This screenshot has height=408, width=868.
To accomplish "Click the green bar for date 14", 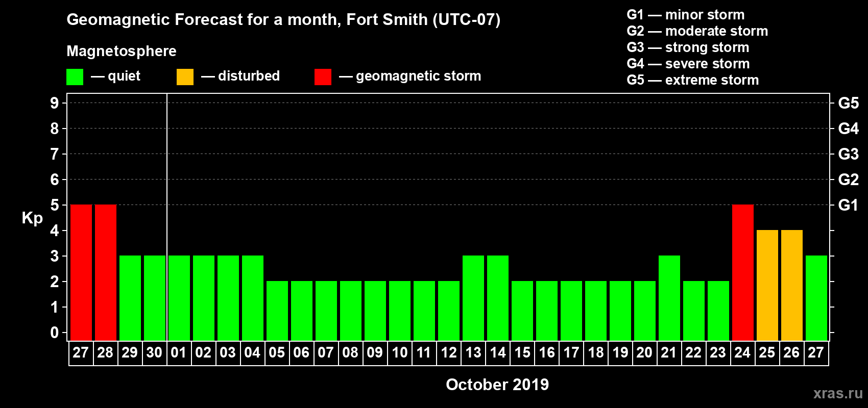I will click(x=498, y=298).
